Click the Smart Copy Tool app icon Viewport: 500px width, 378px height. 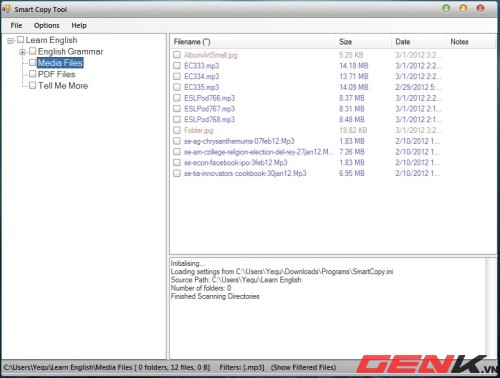coord(6,9)
